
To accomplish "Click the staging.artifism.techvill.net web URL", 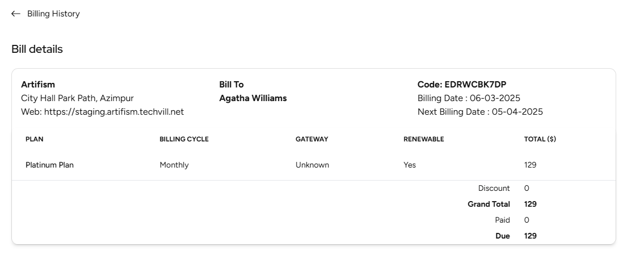I will coord(113,112).
